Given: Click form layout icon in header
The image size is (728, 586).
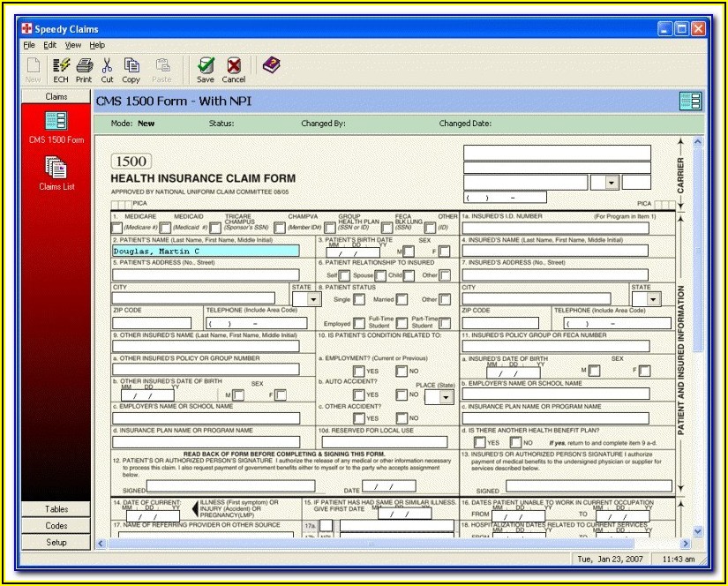Looking at the screenshot, I should 690,101.
